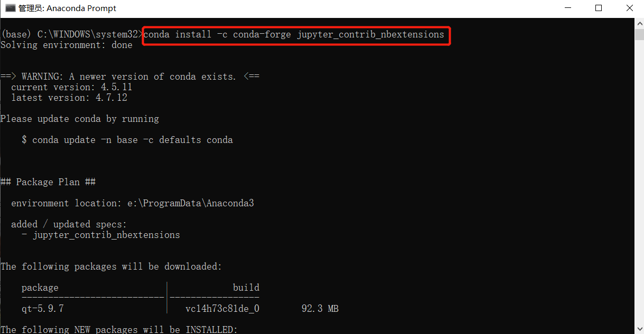Click 'latest version: 4.7.12' line
The width and height of the screenshot is (644, 334).
coord(69,98)
